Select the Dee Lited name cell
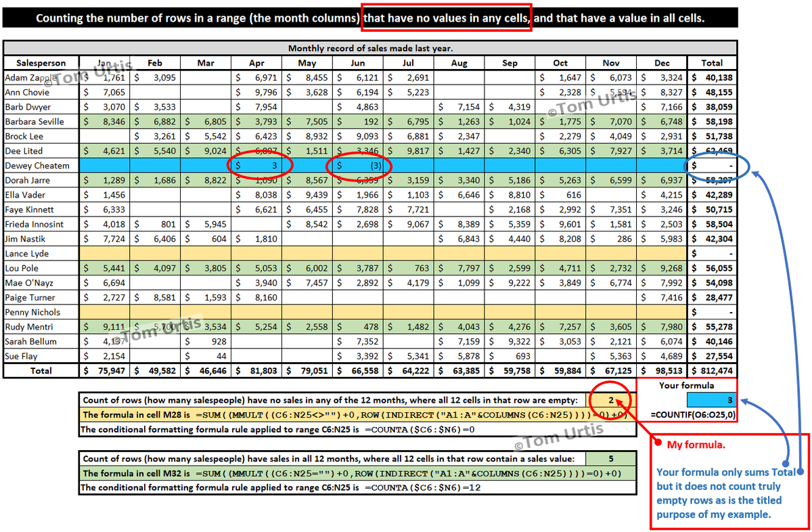This screenshot has height=532, width=812. [x=41, y=151]
